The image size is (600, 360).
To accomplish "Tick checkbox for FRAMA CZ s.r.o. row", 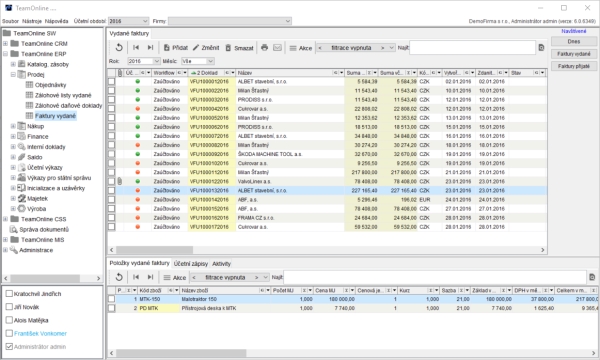I will point(111,218).
